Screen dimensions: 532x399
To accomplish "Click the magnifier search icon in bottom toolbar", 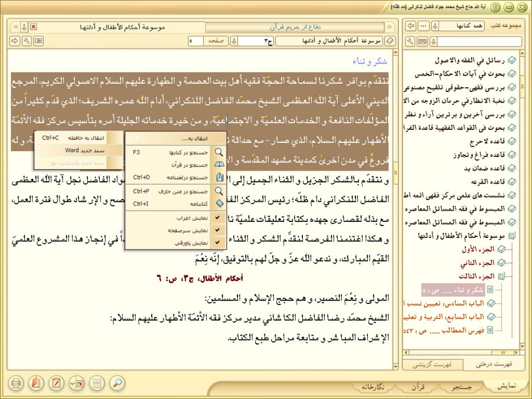I will (118, 383).
